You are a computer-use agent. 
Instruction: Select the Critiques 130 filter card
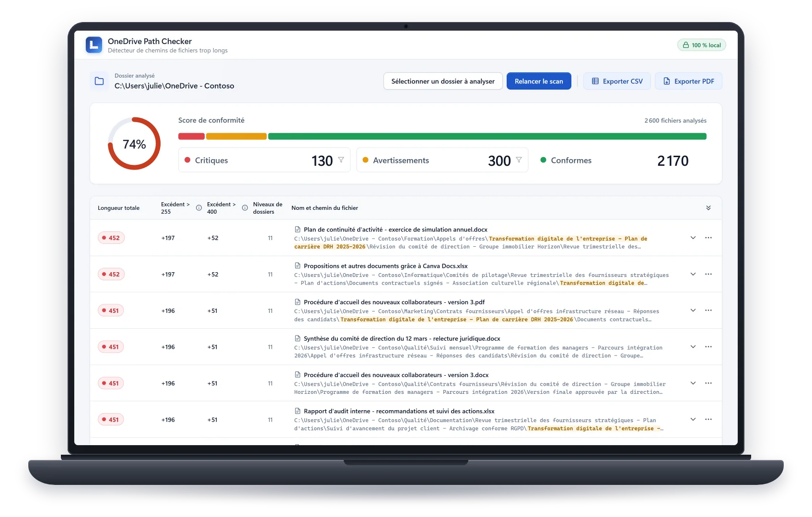pos(264,160)
